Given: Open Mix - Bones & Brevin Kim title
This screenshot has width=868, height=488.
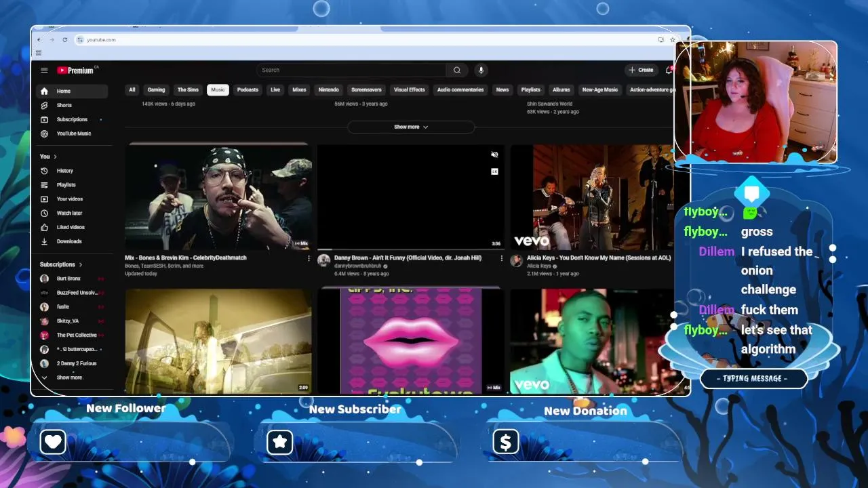Looking at the screenshot, I should tap(186, 258).
